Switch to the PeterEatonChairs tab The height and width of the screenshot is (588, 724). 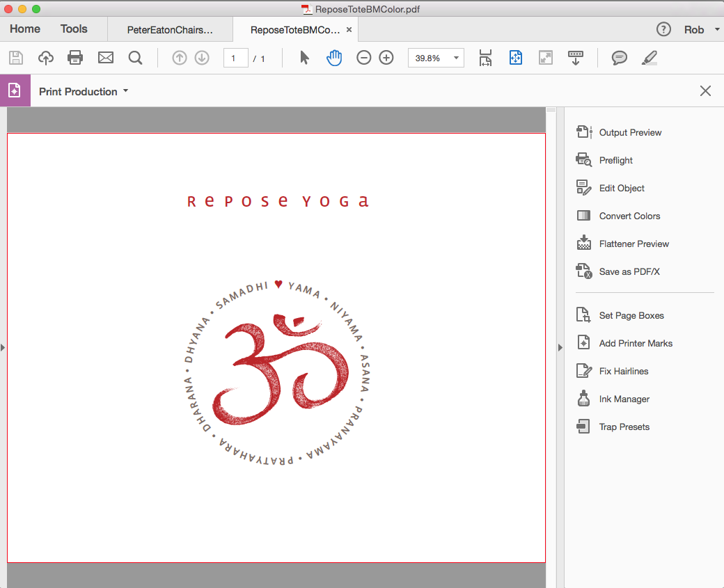[170, 30]
